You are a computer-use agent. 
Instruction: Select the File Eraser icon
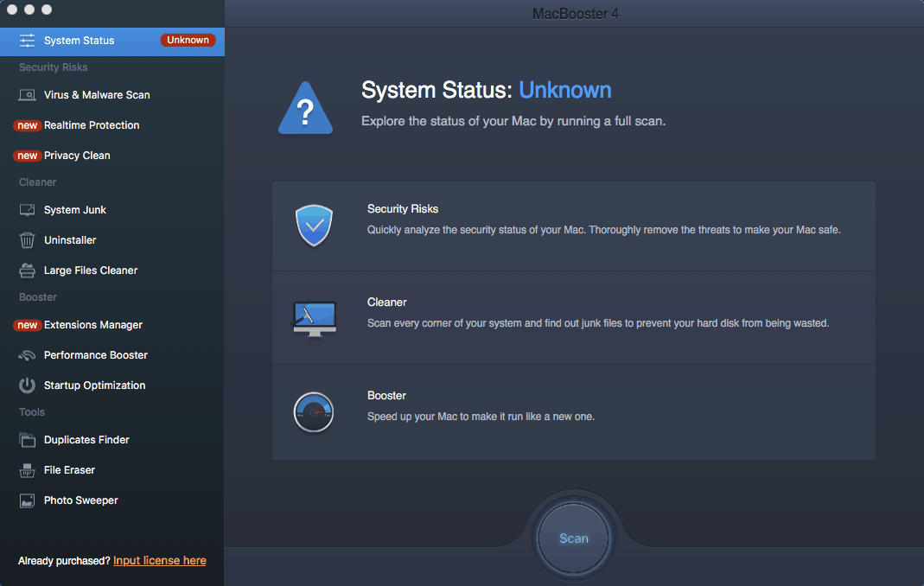coord(26,469)
